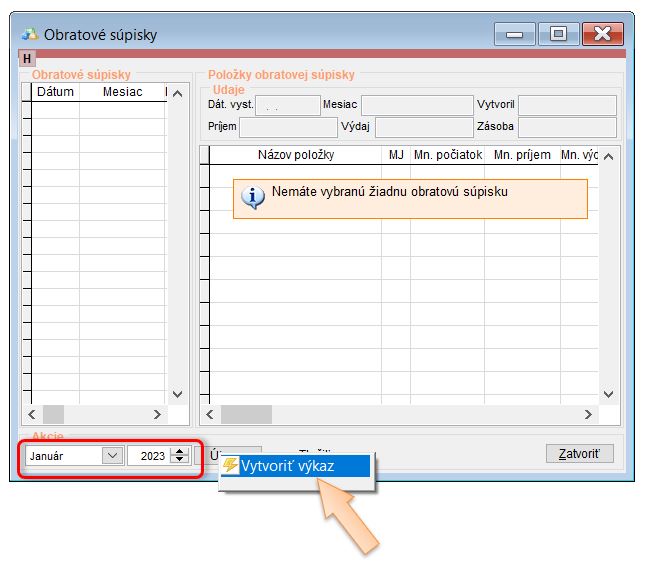649x567 pixels.
Task: Click the app icon in the title bar
Action: tap(29, 35)
